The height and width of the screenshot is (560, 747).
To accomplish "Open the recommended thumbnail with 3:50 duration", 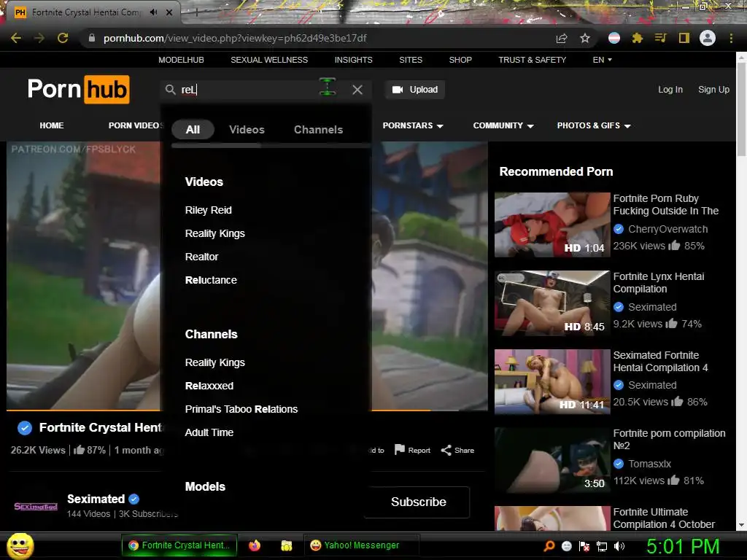I will [x=552, y=459].
